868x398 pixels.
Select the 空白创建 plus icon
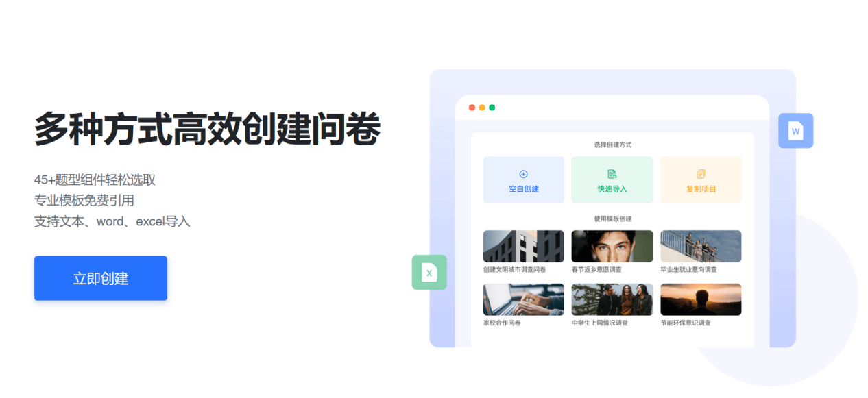tap(524, 174)
